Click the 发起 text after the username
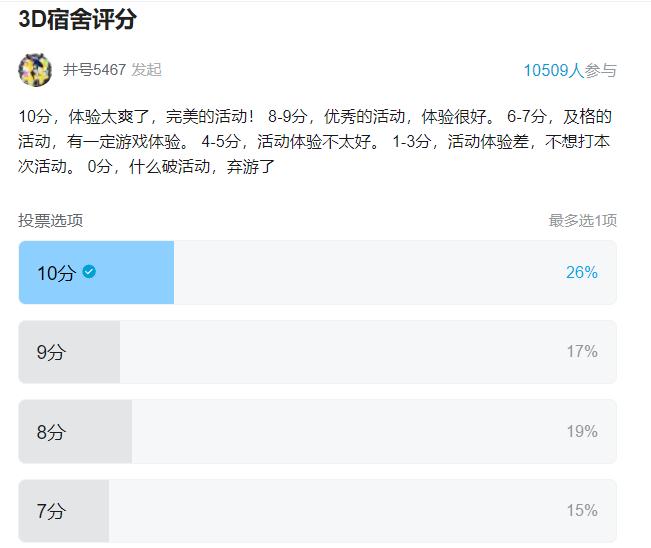Screen dimensions: 651x548 146,70
